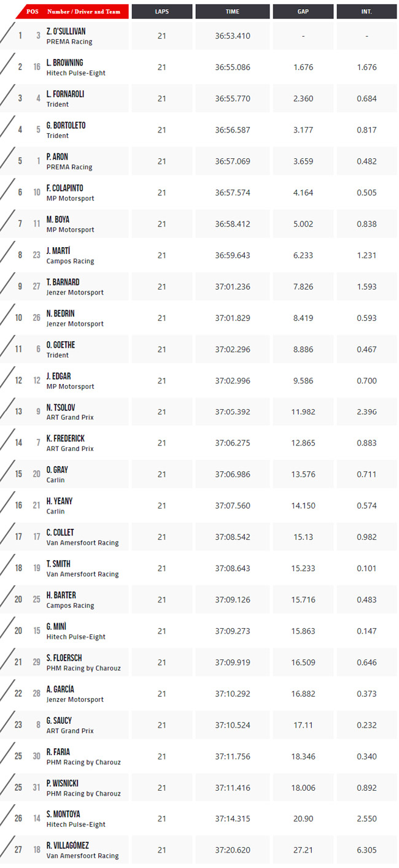Image resolution: width=399 pixels, height=868 pixels.
Task: Select R. Villagómez in the last row
Action: [68, 845]
